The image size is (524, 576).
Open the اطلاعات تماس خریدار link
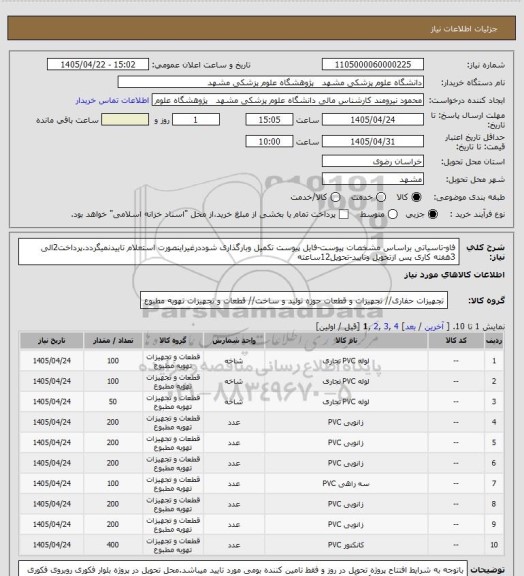click(112, 100)
